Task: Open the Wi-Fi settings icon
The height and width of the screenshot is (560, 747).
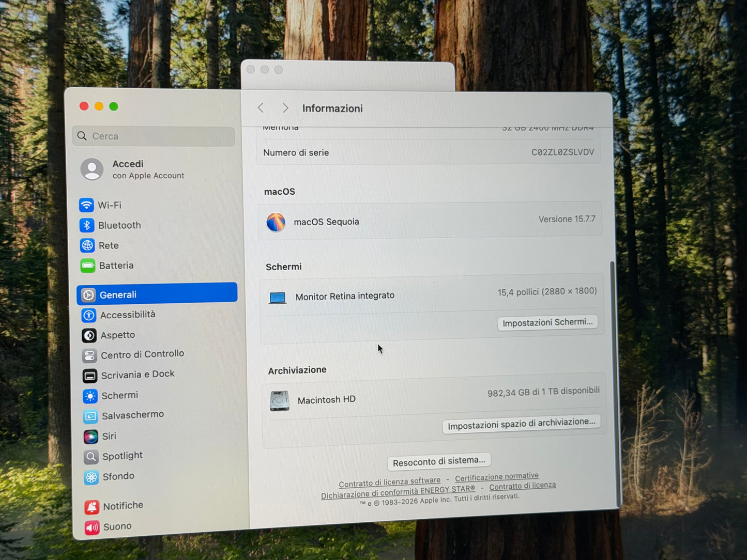Action: pyautogui.click(x=86, y=205)
